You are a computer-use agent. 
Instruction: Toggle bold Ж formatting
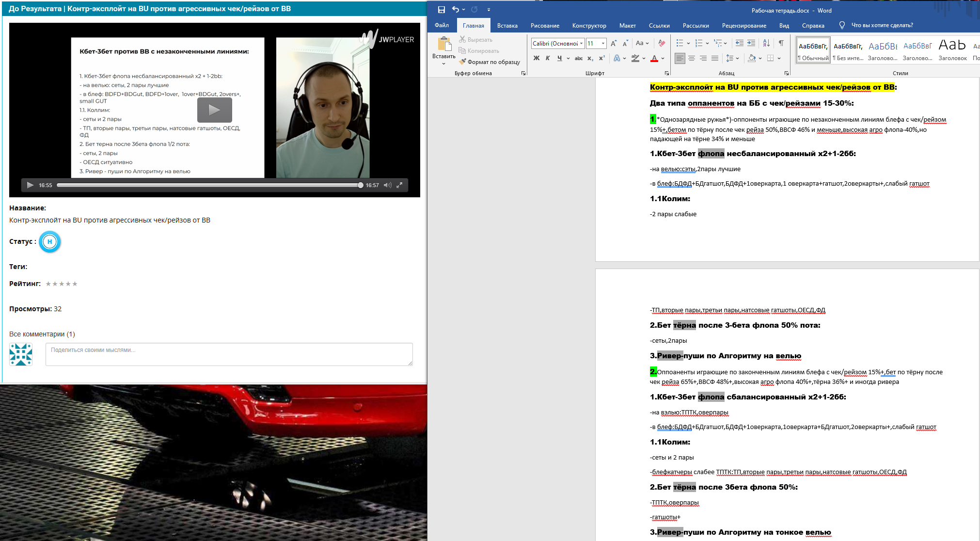(537, 58)
